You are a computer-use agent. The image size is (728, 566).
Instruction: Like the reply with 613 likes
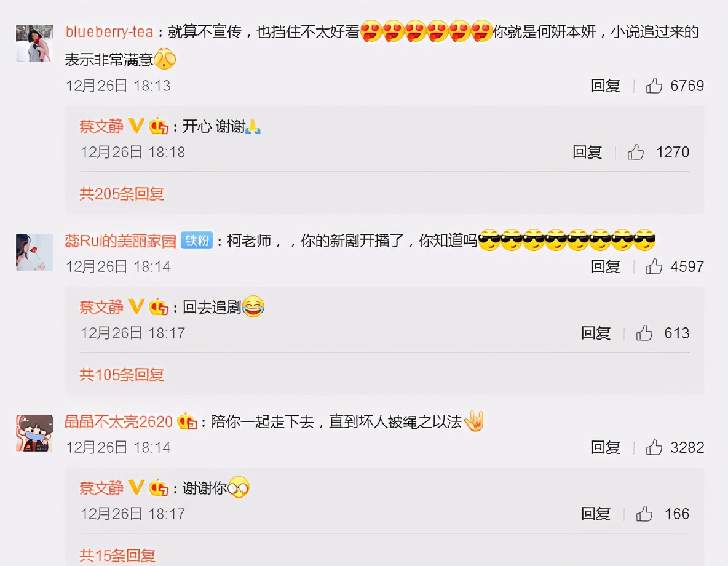pyautogui.click(x=644, y=333)
